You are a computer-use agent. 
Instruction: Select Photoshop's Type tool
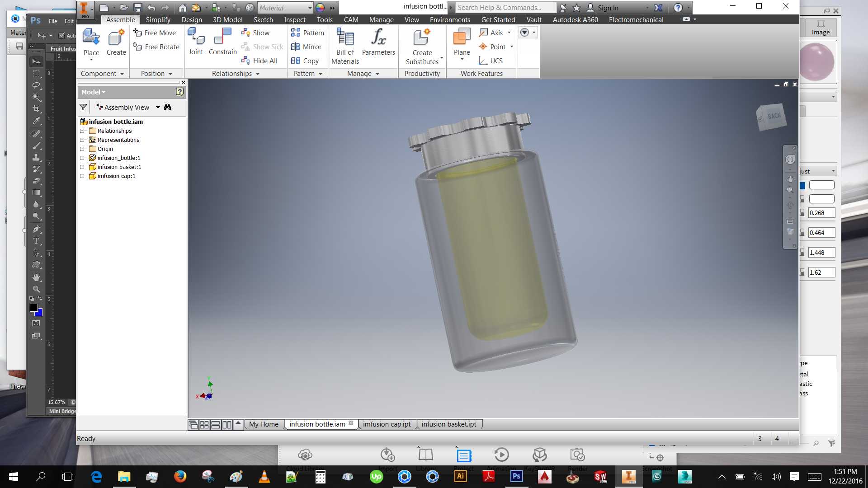click(x=36, y=241)
